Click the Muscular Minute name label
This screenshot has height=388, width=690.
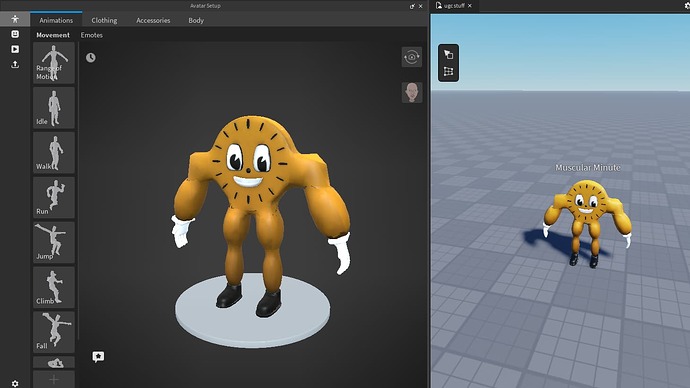click(x=587, y=168)
